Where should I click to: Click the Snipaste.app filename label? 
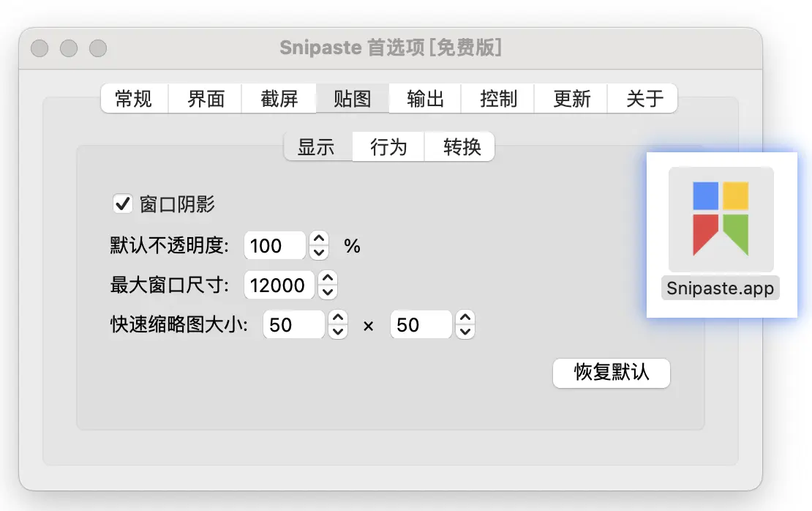point(720,288)
